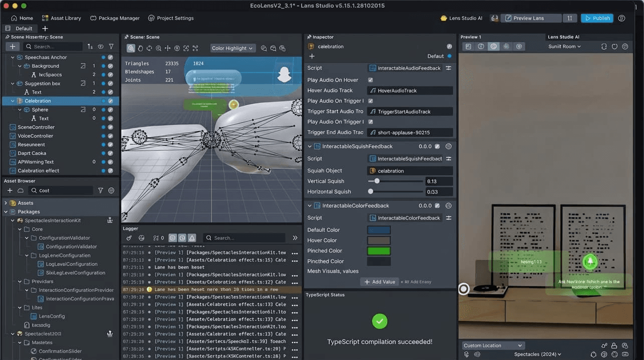
Task: Click the Lens Studio AI button
Action: coord(461,18)
